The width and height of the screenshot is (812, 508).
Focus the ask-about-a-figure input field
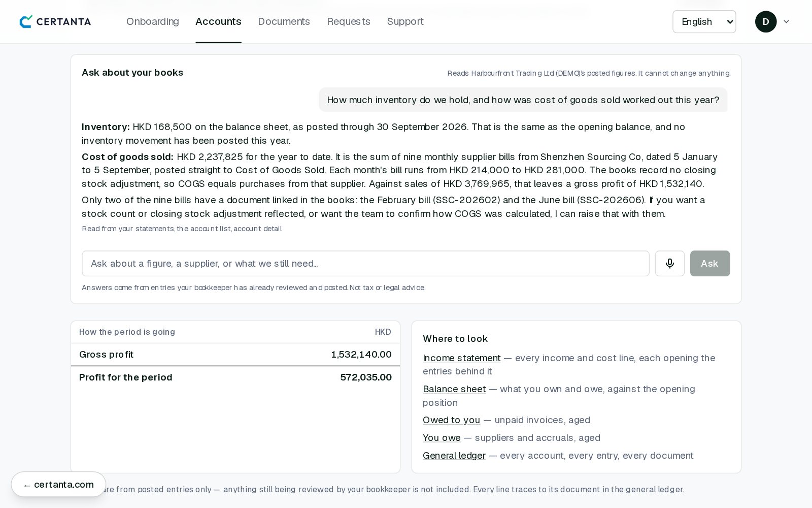coord(365,263)
